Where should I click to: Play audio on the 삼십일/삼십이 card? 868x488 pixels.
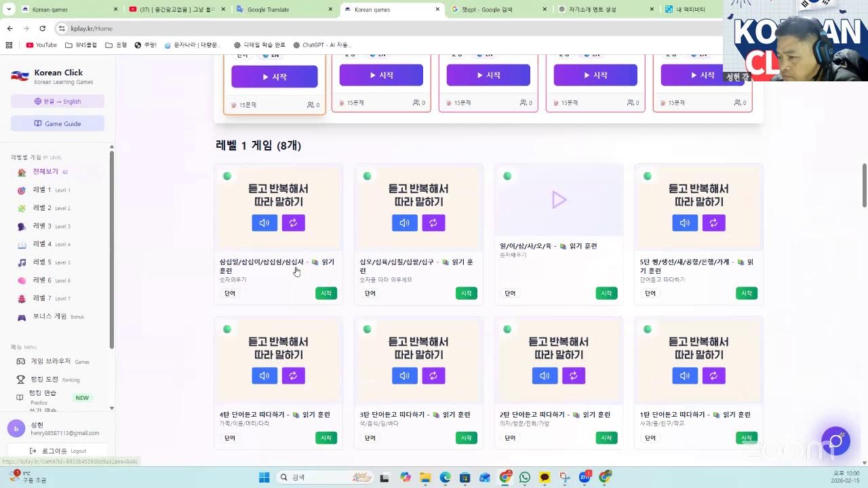pos(264,223)
